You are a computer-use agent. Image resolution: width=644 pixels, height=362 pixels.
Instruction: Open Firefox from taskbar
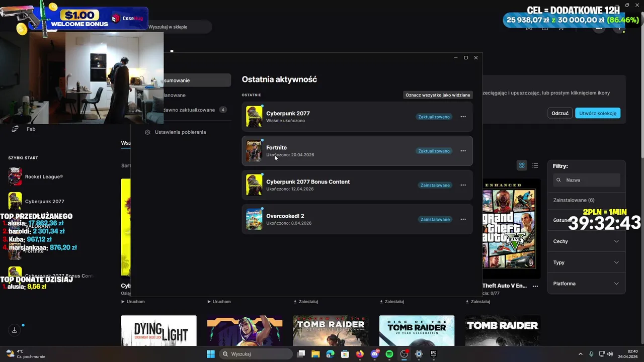click(360, 354)
